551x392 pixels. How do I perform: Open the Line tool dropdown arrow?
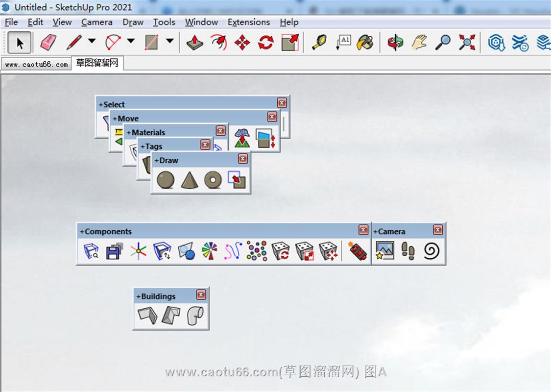coord(92,41)
